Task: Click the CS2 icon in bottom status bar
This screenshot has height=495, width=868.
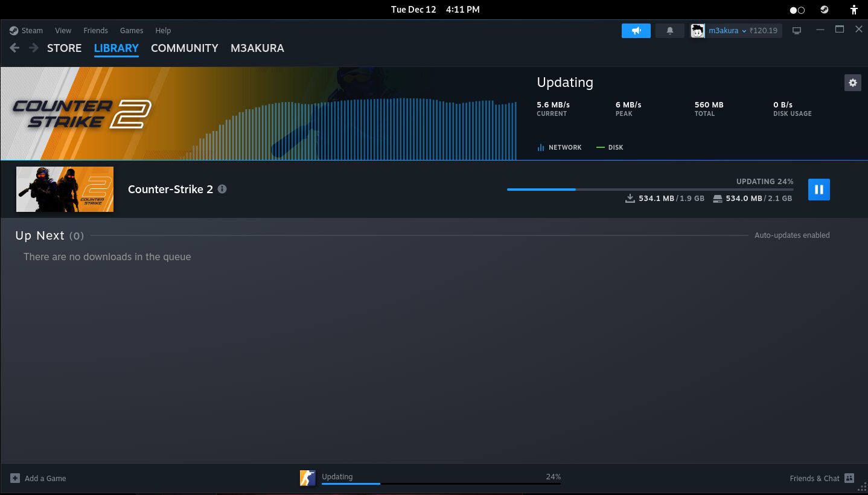Action: click(x=308, y=478)
